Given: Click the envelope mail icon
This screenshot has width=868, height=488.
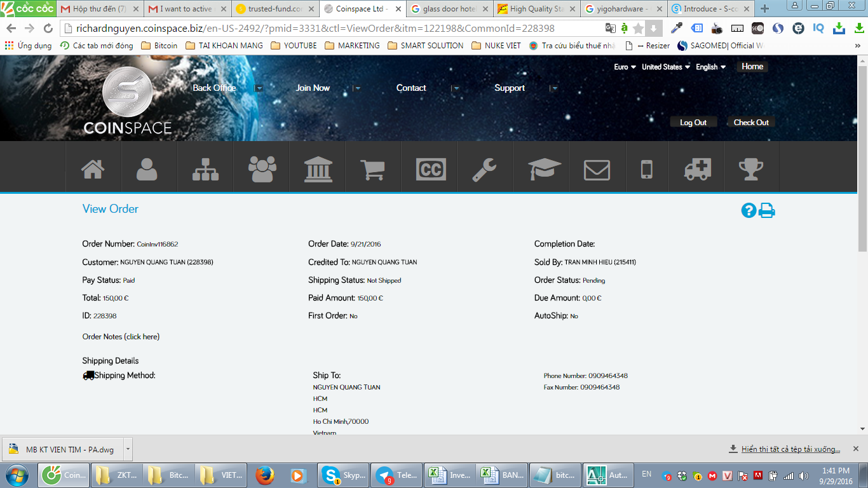Looking at the screenshot, I should (597, 170).
